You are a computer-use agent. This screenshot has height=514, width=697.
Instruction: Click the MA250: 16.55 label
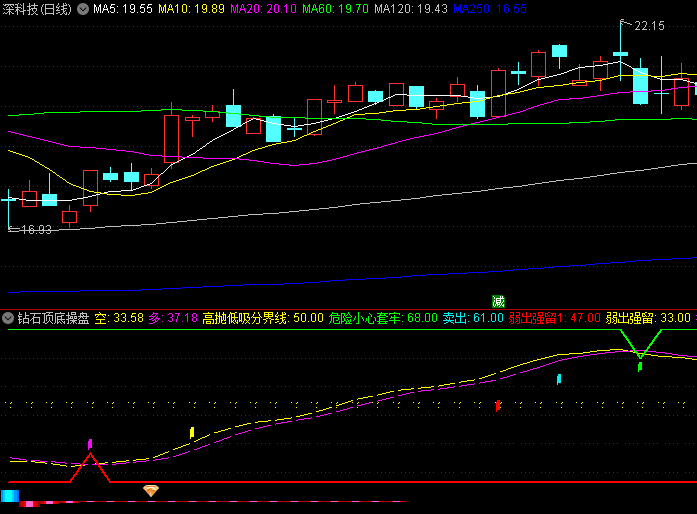click(x=490, y=9)
